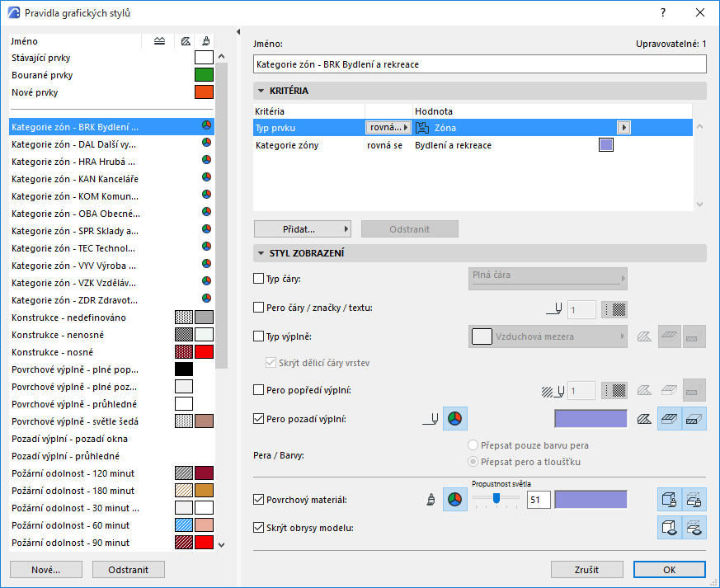
Task: Click the Jméno column header
Action: click(75, 41)
